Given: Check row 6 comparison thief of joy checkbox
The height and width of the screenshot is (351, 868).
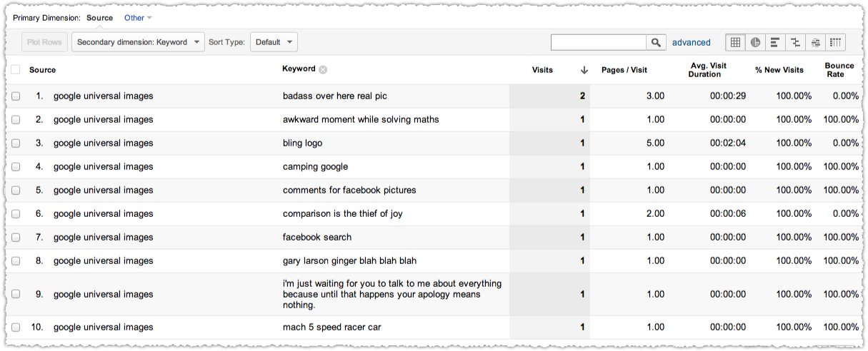Looking at the screenshot, I should 16,214.
